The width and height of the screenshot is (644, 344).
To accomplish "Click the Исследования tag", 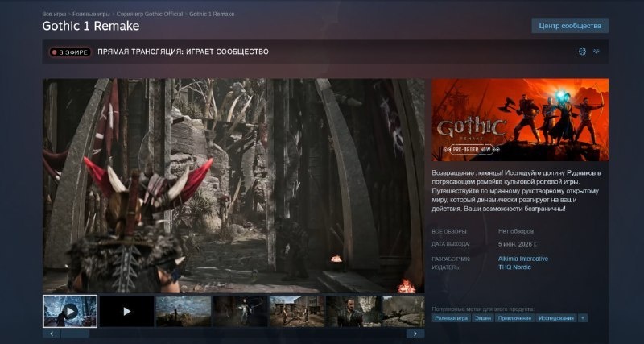I will 556,318.
